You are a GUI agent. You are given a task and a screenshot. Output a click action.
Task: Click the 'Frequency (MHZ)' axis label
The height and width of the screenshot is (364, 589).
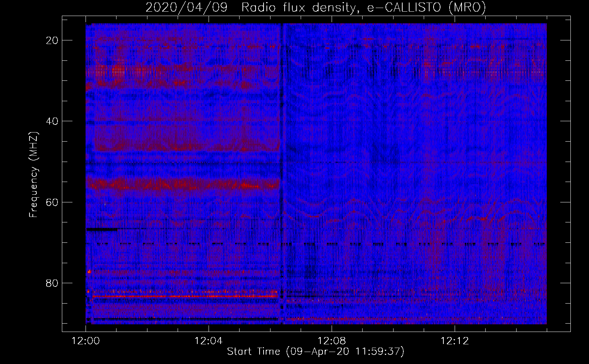tap(33, 175)
